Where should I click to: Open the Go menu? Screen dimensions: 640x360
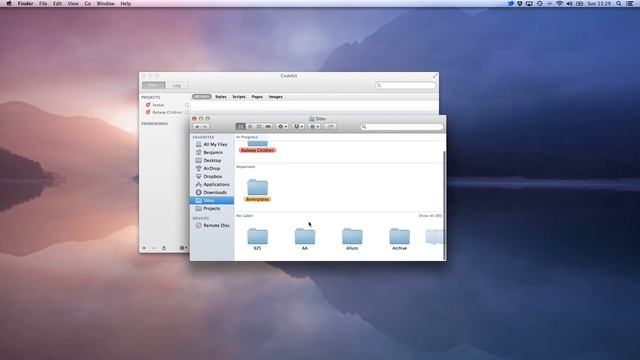click(x=88, y=4)
